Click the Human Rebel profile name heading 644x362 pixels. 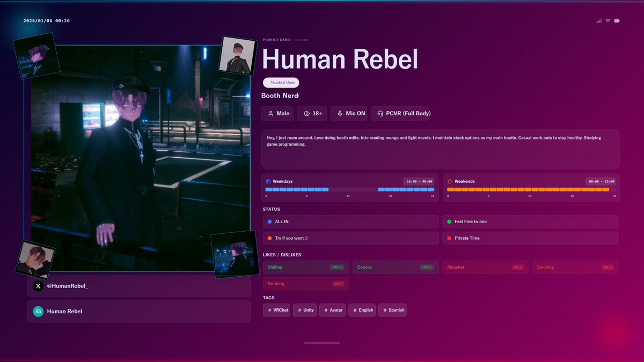point(340,59)
